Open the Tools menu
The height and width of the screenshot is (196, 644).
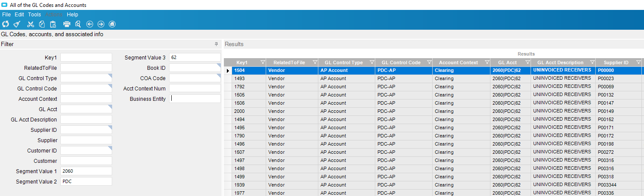coord(35,15)
